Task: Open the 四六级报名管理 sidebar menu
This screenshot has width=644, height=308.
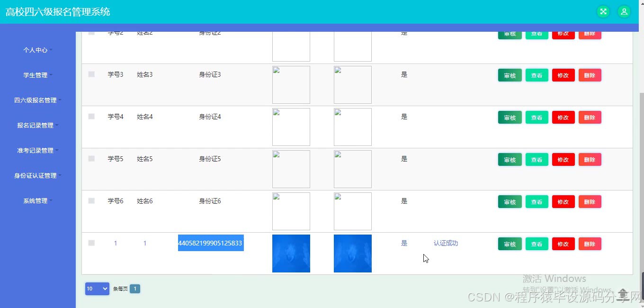Action: pyautogui.click(x=38, y=100)
